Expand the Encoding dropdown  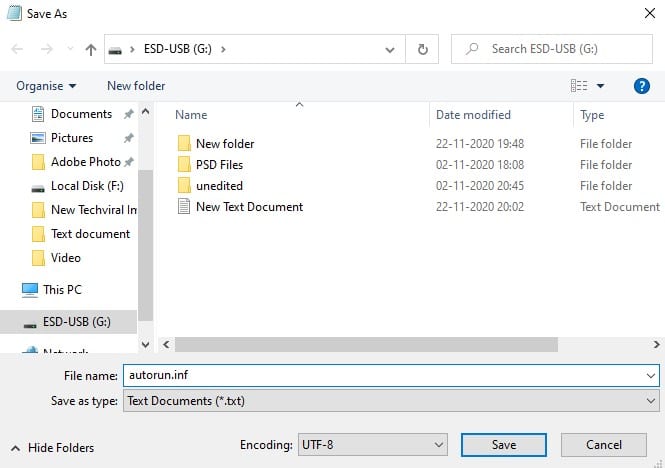[372, 444]
